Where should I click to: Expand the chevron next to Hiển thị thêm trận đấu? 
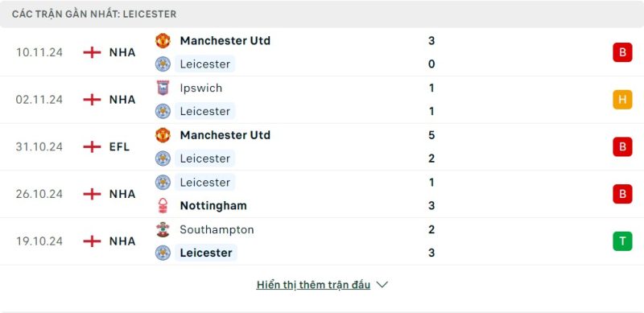(x=382, y=285)
